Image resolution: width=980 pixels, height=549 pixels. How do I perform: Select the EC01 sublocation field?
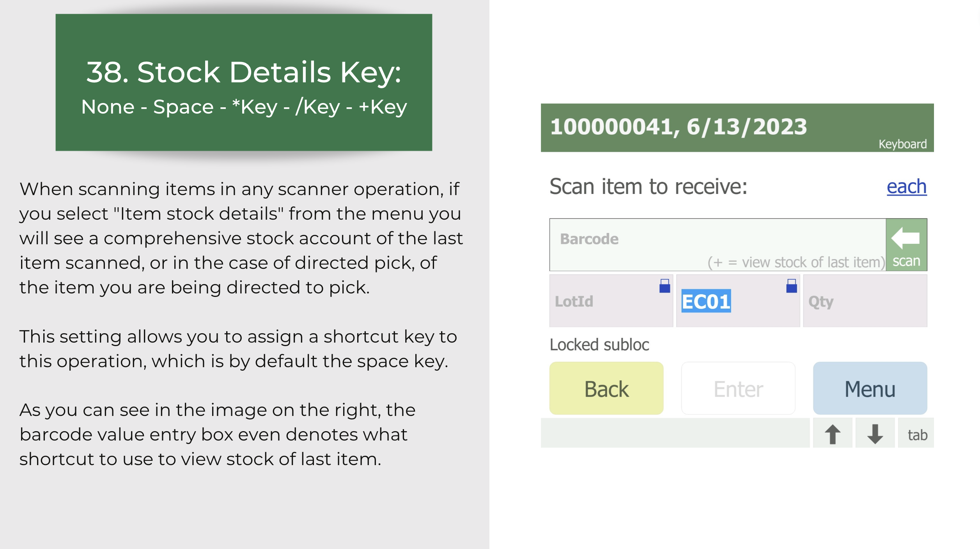pyautogui.click(x=738, y=301)
